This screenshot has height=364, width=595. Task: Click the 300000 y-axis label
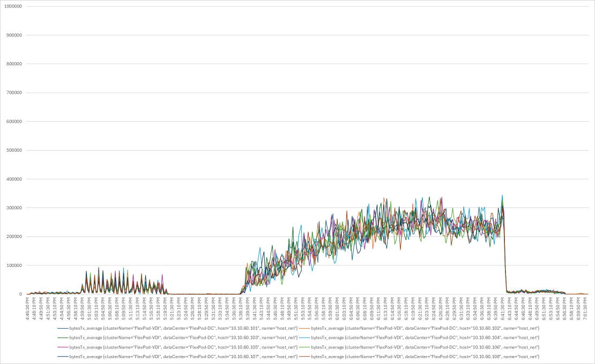coord(14,208)
